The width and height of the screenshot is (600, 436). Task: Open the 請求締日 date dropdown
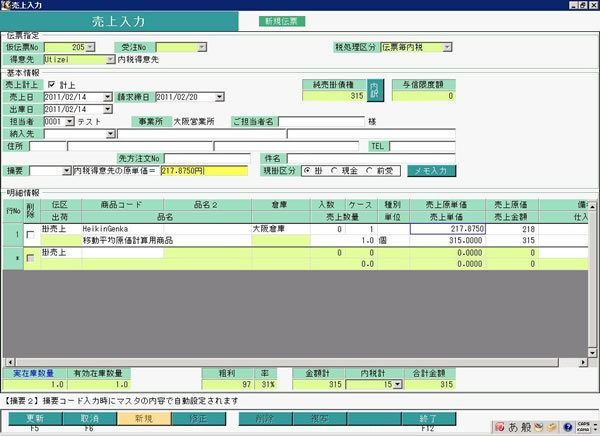[220, 97]
